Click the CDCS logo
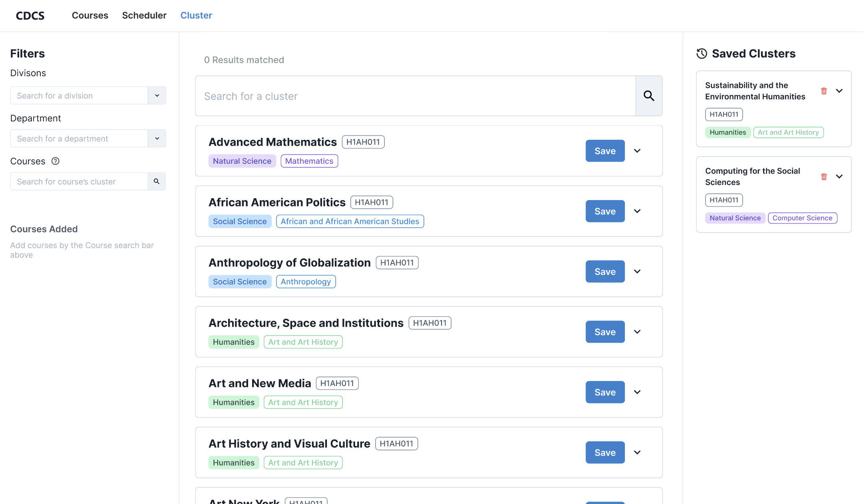This screenshot has height=504, width=863. point(30,16)
